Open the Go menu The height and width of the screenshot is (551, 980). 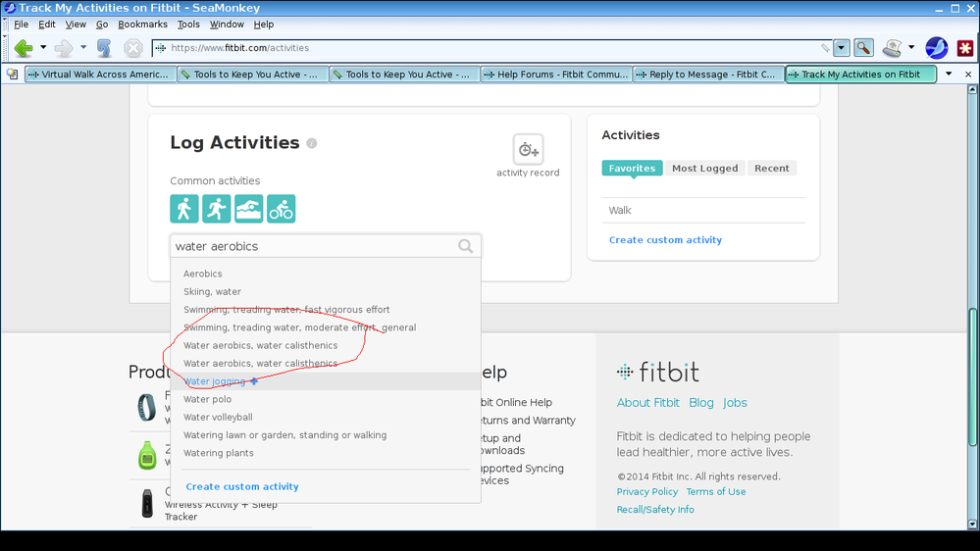(102, 25)
